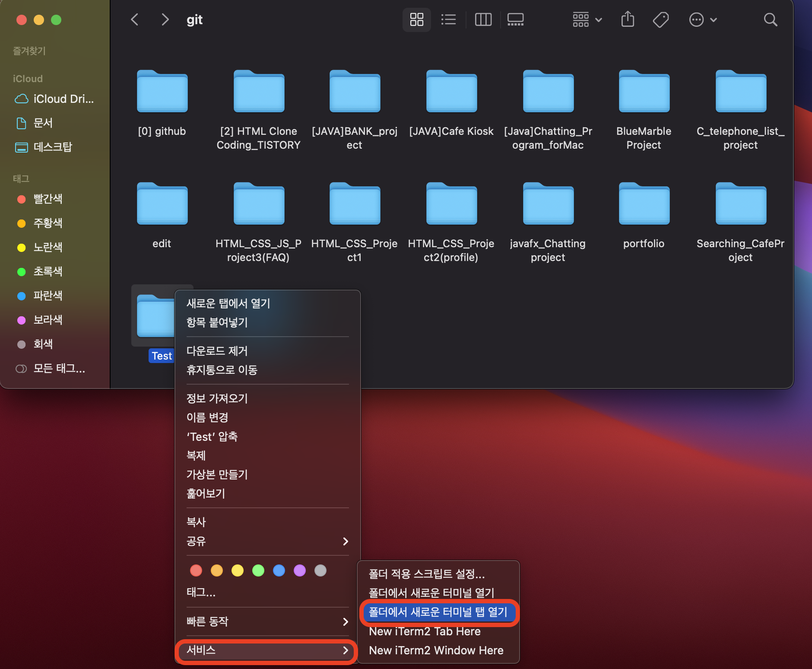The height and width of the screenshot is (669, 812).
Task: Choose 가상본 만들기 in context menu
Action: click(x=267, y=475)
